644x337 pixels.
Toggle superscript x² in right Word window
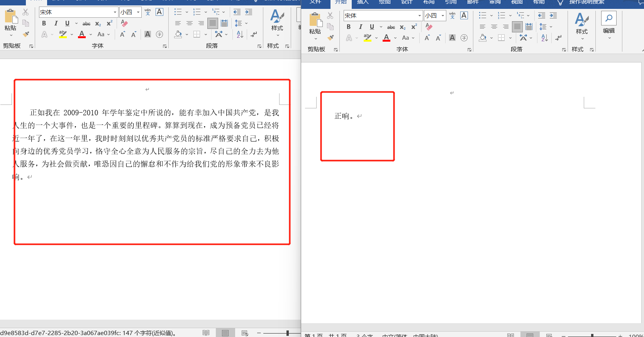coord(414,27)
